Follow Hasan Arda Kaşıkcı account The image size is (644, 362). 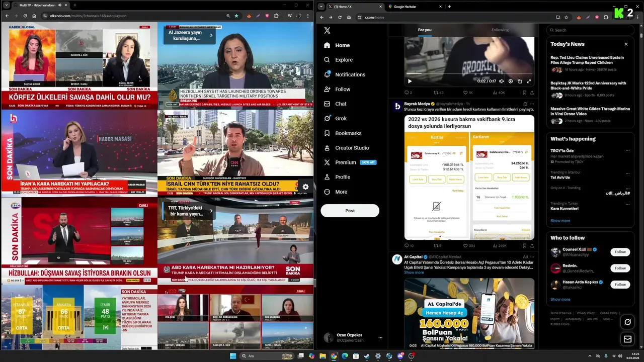click(x=620, y=285)
